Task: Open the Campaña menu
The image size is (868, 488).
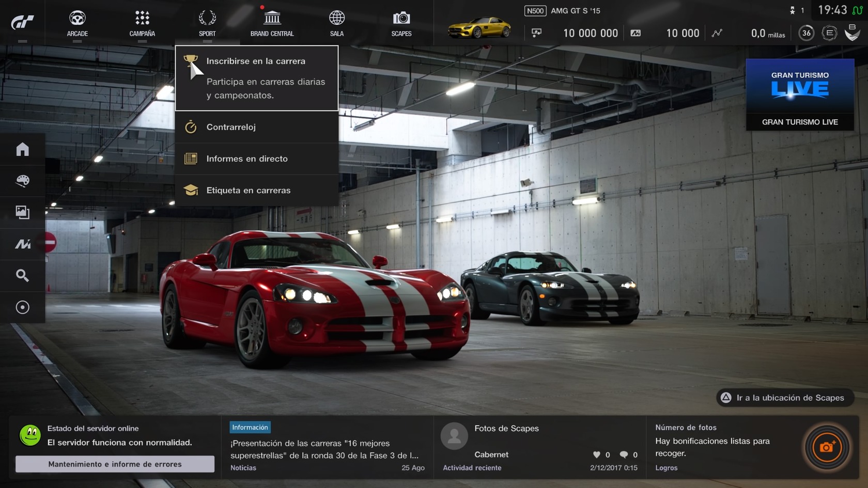Action: tap(142, 23)
